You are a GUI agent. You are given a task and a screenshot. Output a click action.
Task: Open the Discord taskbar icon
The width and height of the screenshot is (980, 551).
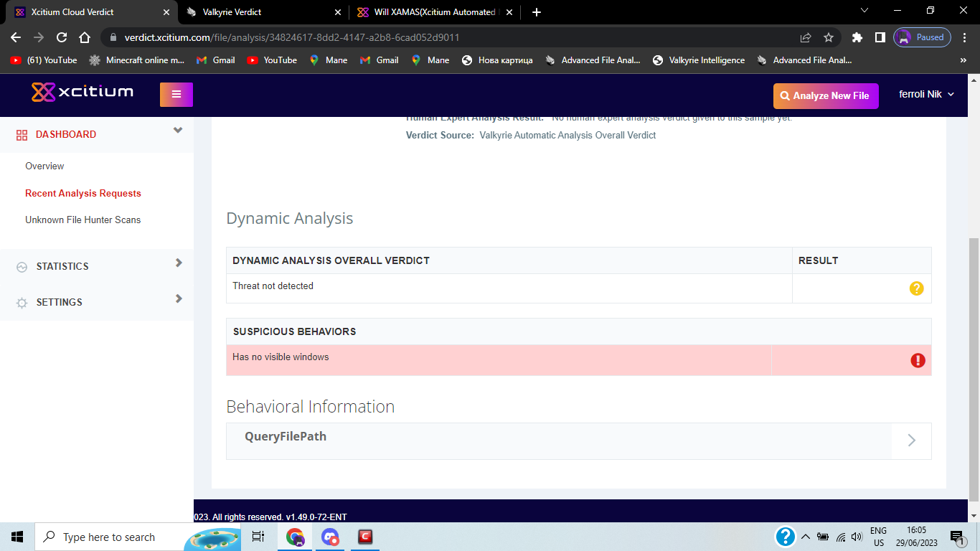[x=330, y=537]
